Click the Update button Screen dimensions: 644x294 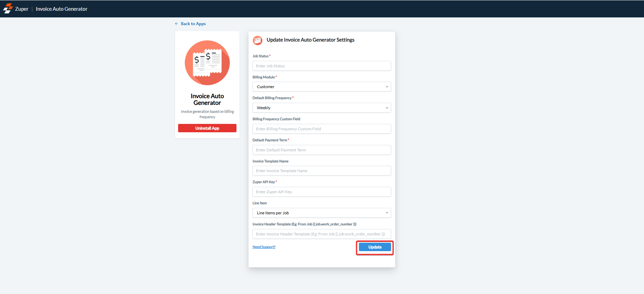[375, 247]
